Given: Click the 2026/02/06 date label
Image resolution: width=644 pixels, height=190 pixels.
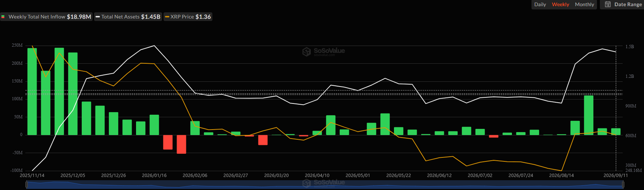Looking at the screenshot, I should (195, 176).
